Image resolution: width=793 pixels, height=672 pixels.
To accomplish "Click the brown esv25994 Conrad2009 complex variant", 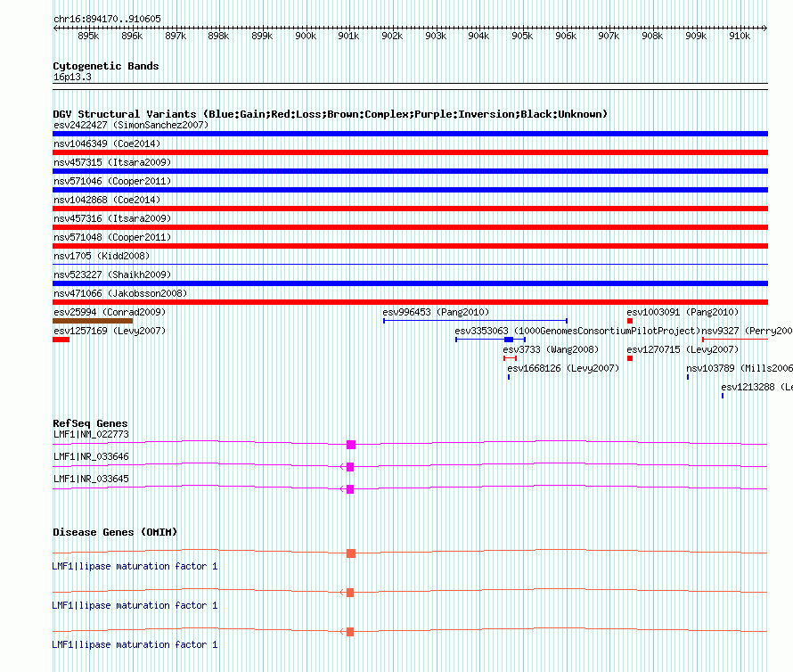I will click(93, 321).
